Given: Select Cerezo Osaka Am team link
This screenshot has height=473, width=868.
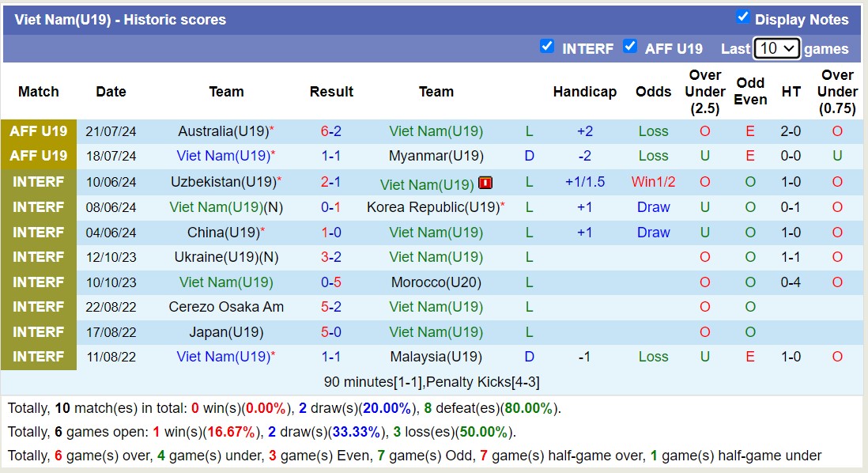Looking at the screenshot, I should 226,307.
